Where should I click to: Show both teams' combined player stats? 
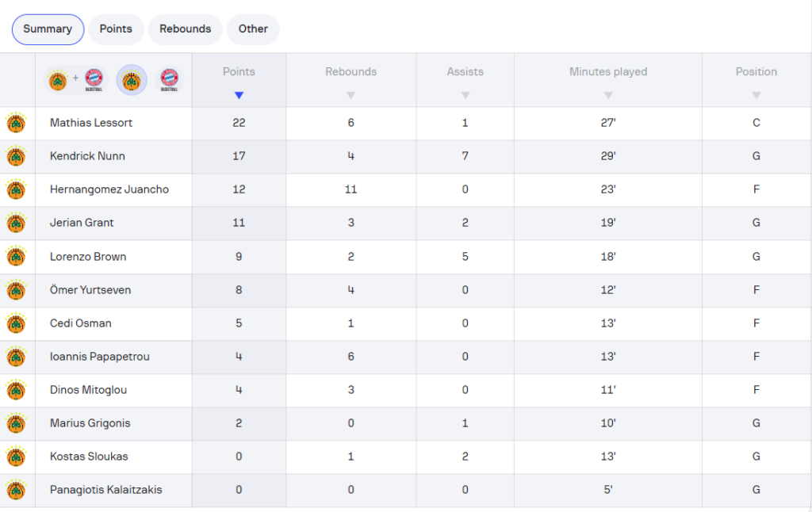[x=75, y=79]
